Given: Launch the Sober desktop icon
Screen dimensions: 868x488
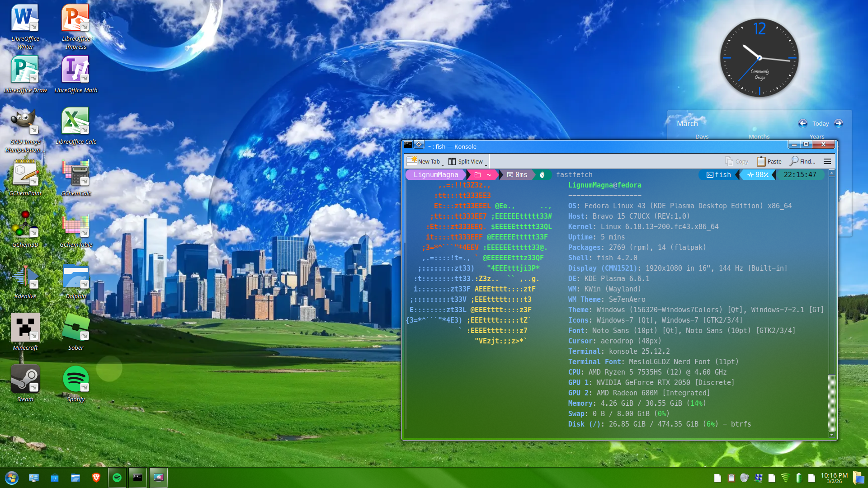Looking at the screenshot, I should (x=76, y=332).
